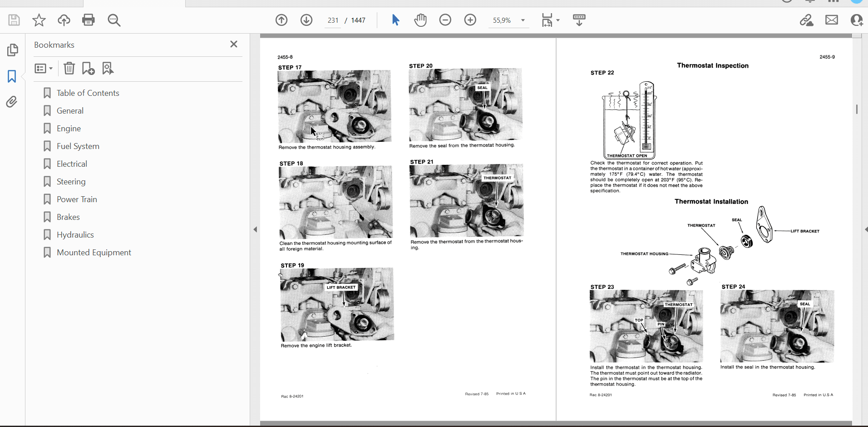
Task: Go to next page arrow
Action: pos(306,20)
